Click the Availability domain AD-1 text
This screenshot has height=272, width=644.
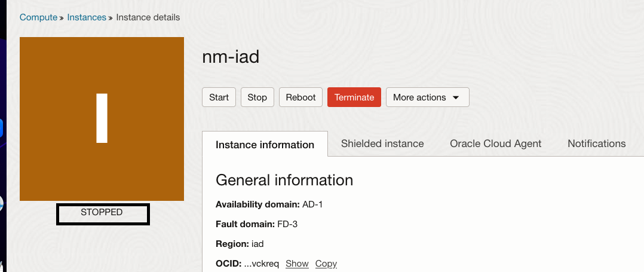click(x=269, y=204)
